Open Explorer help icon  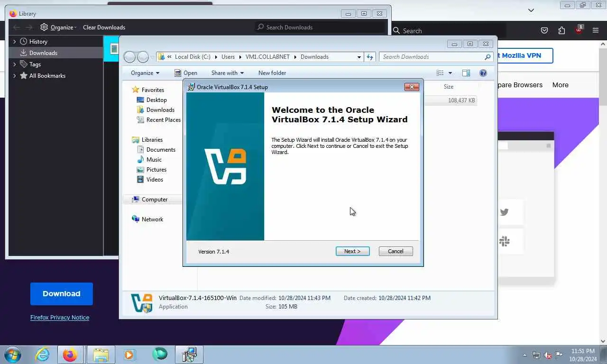point(483,73)
